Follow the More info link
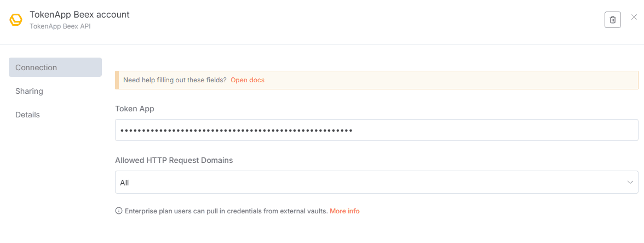The width and height of the screenshot is (644, 243). [344, 211]
